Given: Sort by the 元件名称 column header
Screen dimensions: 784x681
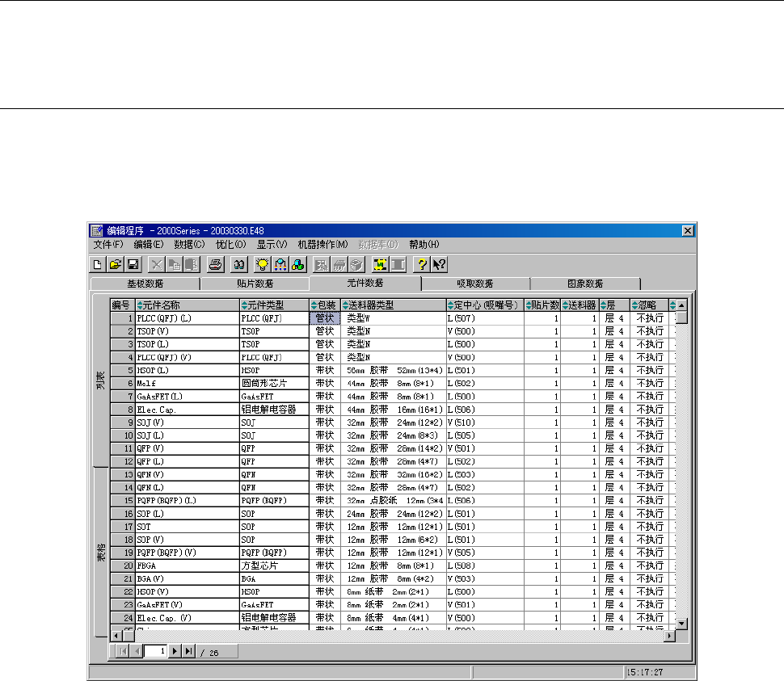Looking at the screenshot, I should (188, 305).
